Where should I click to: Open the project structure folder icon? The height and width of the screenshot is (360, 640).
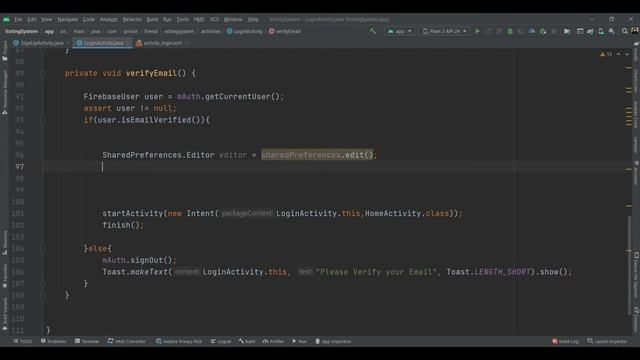(x=567, y=31)
